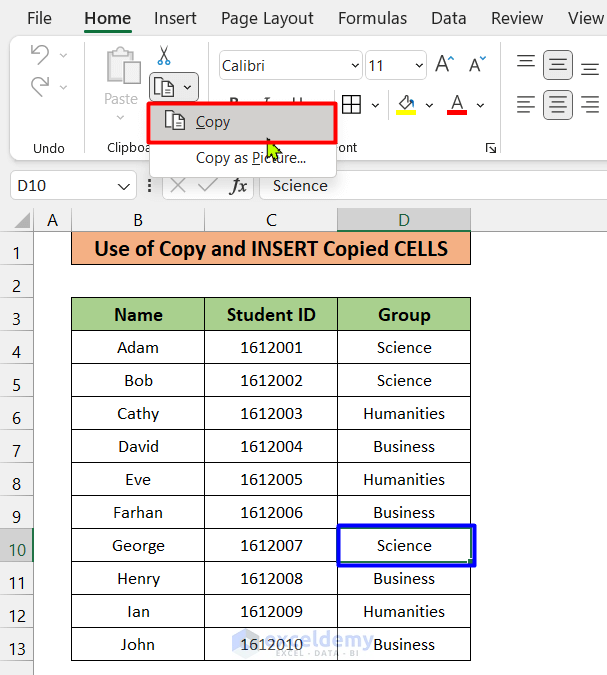Open the Formulas ribbon tab
The width and height of the screenshot is (607, 675).
[x=372, y=18]
